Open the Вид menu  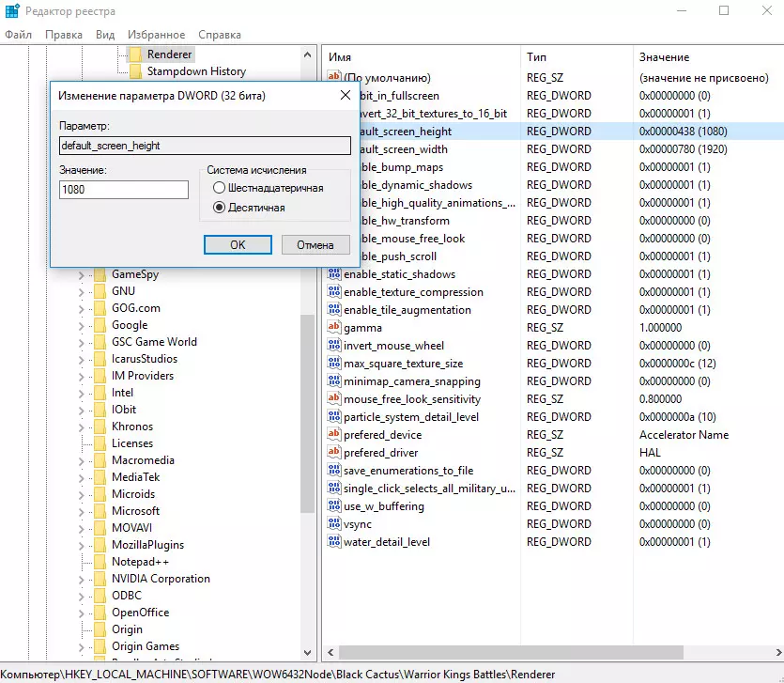(x=105, y=35)
